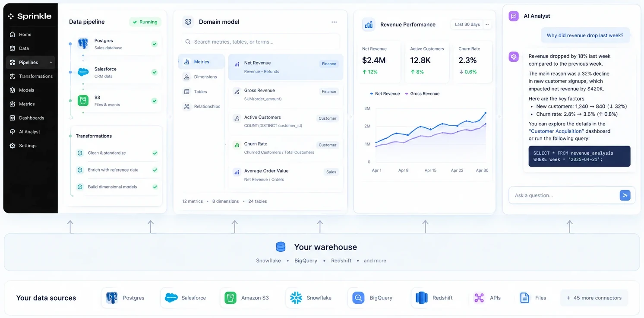Open Home in the sidebar
This screenshot has width=644, height=318.
click(x=30, y=35)
